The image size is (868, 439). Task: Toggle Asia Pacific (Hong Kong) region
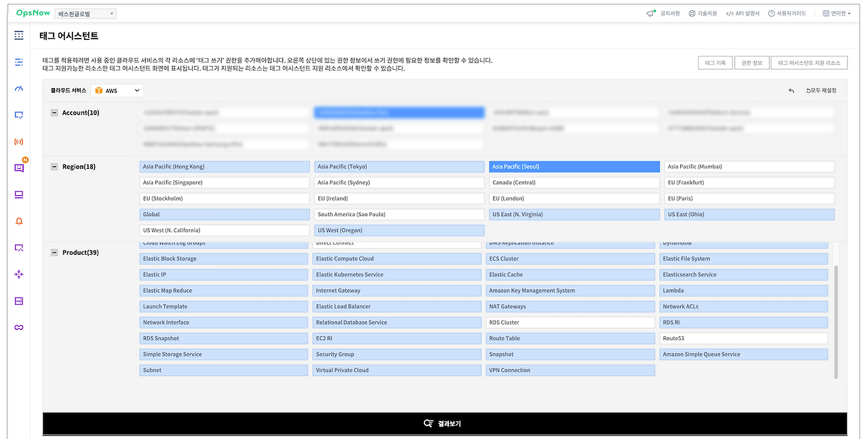(224, 167)
